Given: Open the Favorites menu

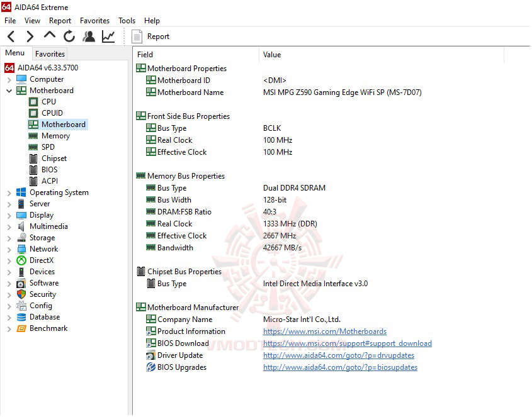Looking at the screenshot, I should tap(94, 21).
